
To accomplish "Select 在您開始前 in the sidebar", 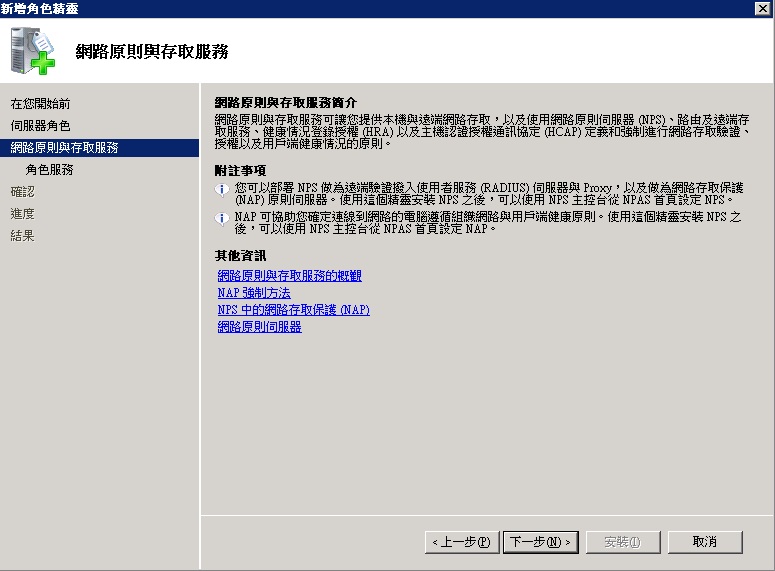I will click(40, 104).
